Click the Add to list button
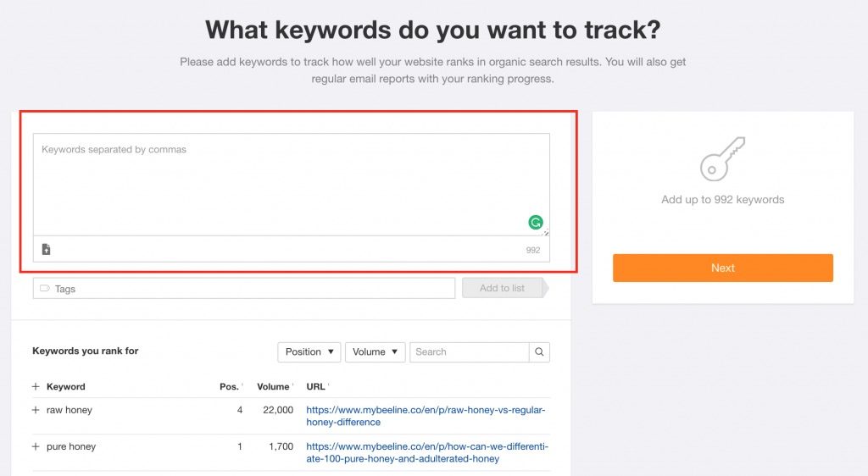This screenshot has width=868, height=476. point(502,288)
